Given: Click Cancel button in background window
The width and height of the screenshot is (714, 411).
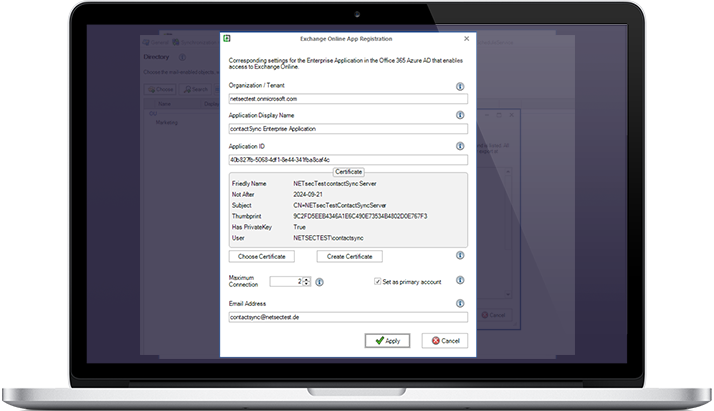Looking at the screenshot, I should tap(494, 315).
